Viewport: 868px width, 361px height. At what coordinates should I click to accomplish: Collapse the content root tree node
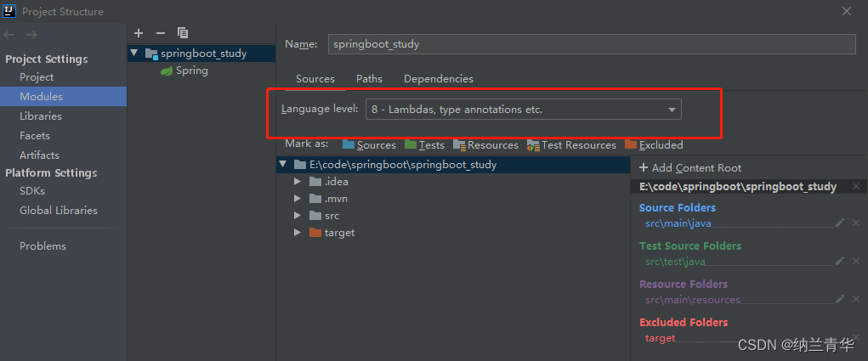[x=283, y=164]
